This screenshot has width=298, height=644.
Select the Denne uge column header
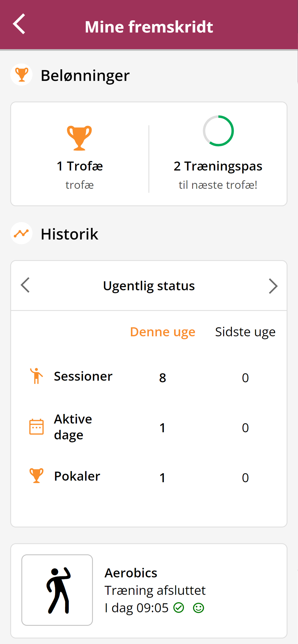(162, 332)
